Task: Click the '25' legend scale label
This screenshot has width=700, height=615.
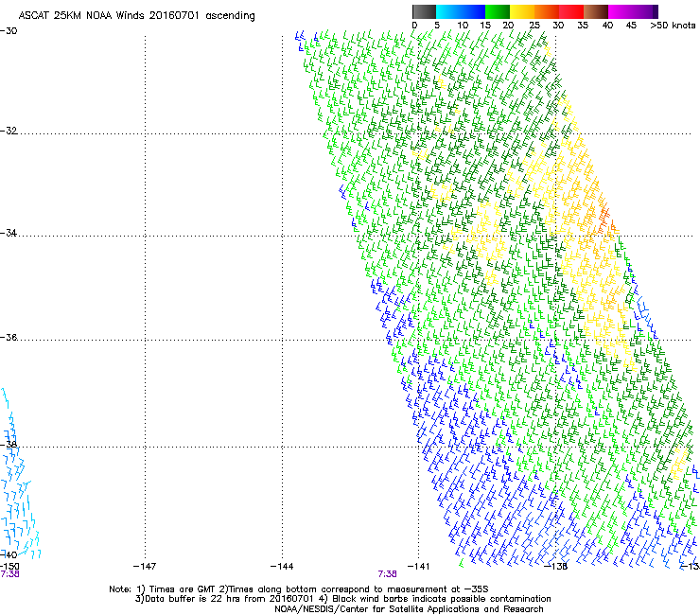Action: click(534, 25)
